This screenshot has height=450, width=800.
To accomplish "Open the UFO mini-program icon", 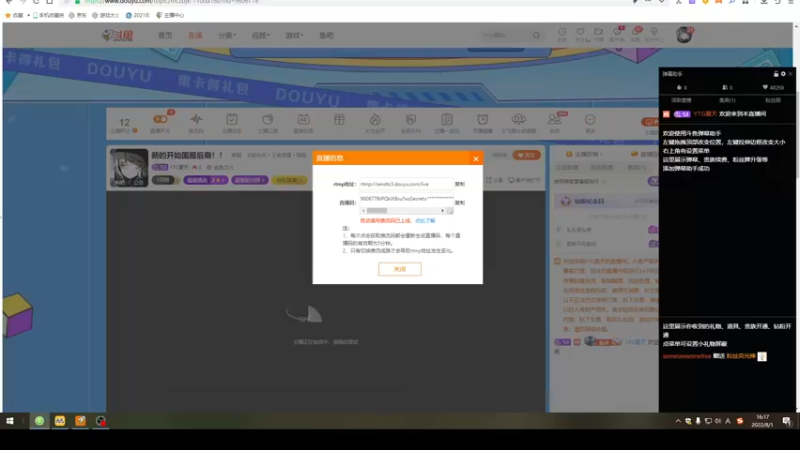I will pyautogui.click(x=518, y=120).
